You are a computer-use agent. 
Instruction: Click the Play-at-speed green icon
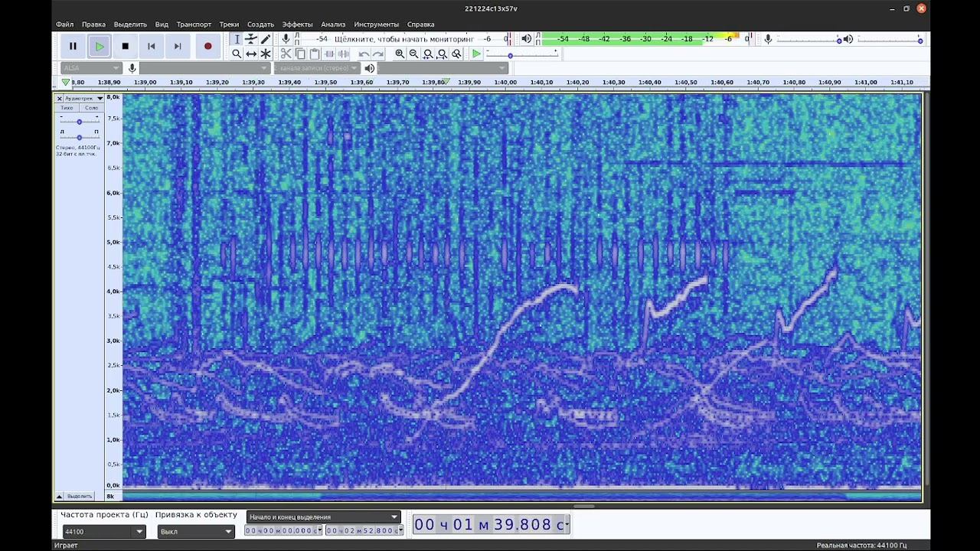coord(477,54)
